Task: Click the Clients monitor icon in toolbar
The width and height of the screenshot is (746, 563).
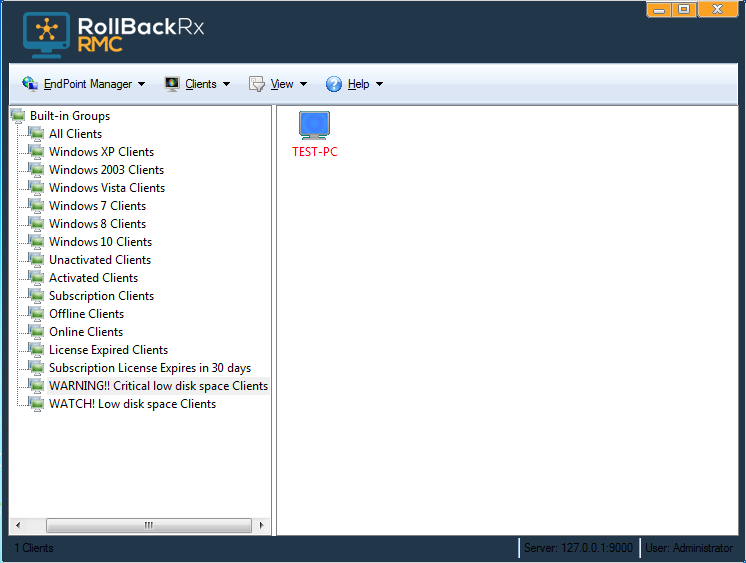Action: pyautogui.click(x=172, y=84)
